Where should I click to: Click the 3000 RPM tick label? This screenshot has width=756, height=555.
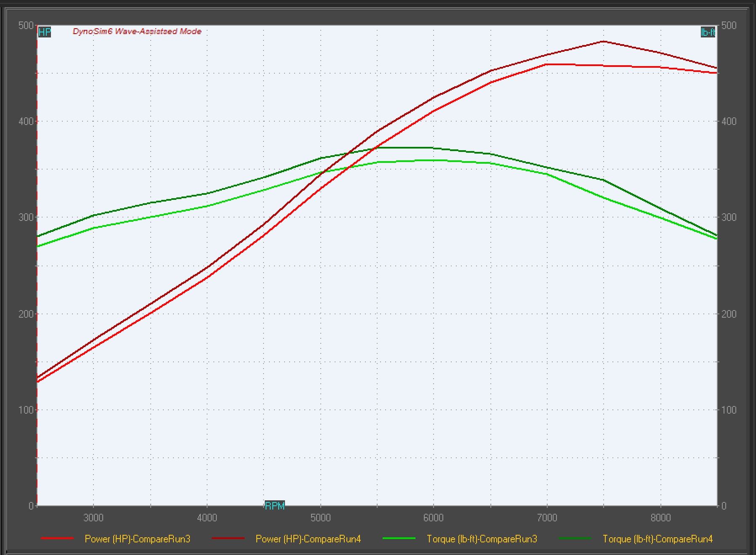(93, 518)
